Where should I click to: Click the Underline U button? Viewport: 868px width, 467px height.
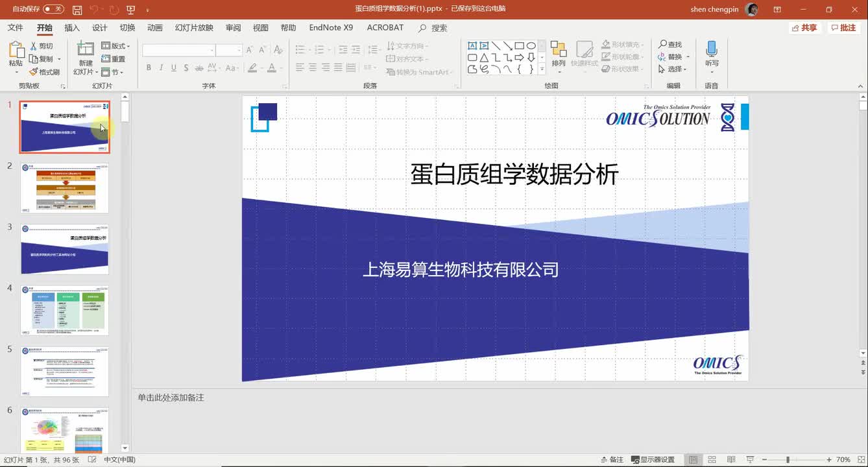(173, 67)
